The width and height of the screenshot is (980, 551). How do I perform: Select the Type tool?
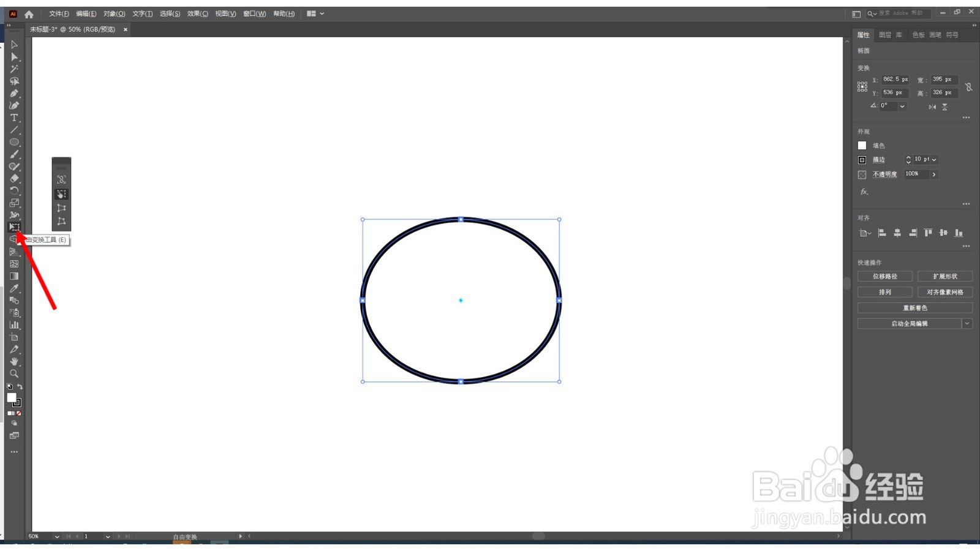(x=14, y=118)
